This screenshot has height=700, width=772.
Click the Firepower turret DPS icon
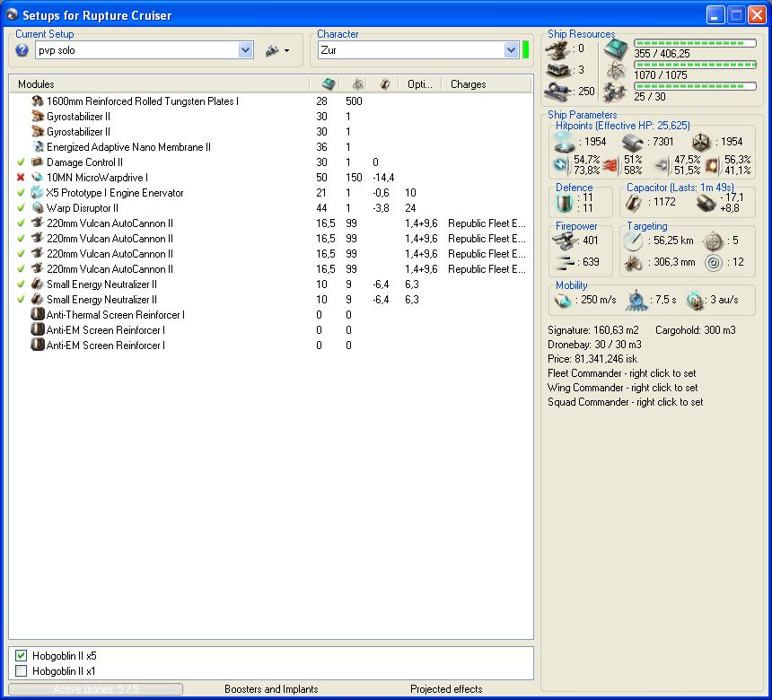[565, 241]
